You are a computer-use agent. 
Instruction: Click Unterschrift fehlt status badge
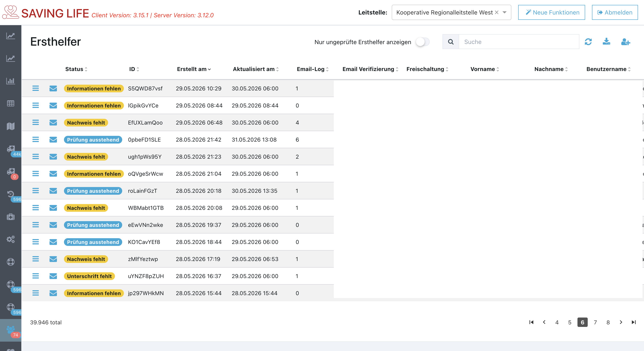pos(89,276)
